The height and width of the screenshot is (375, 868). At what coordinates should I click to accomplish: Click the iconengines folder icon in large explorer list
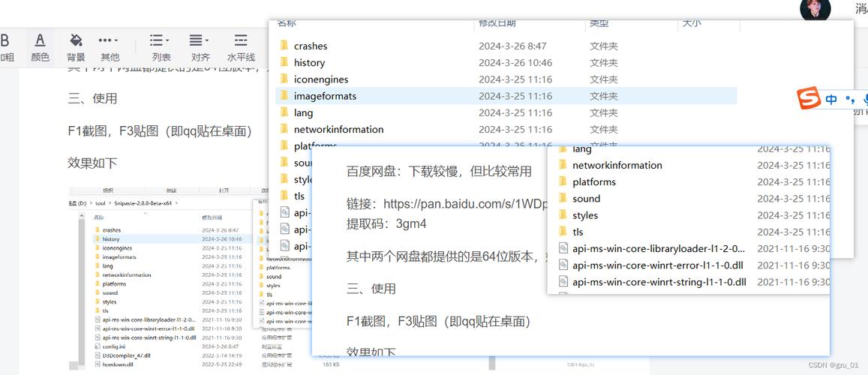[284, 79]
